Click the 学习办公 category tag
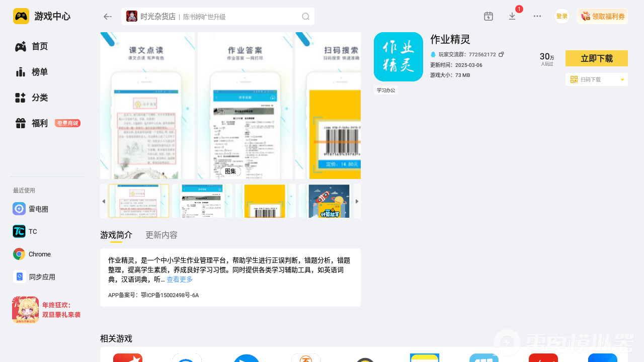 [386, 90]
